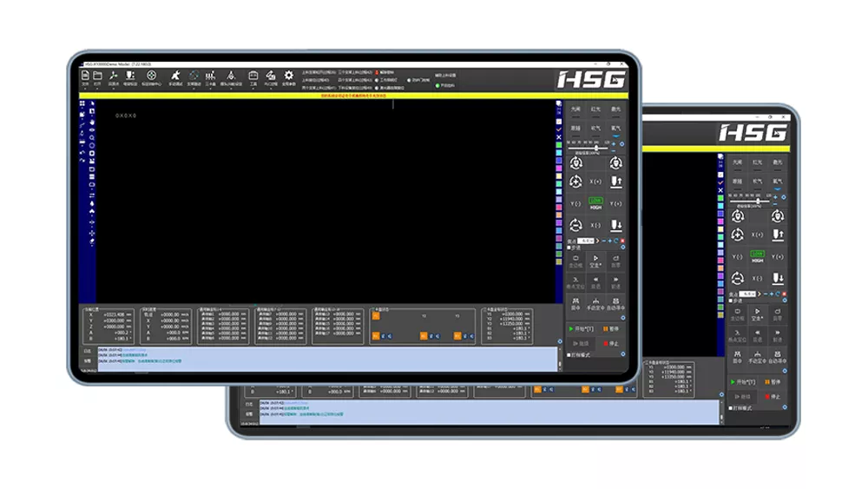Viewport: 868px width, 489px height.
Task: Click the green Start (开始) button, front window
Action: click(582, 329)
